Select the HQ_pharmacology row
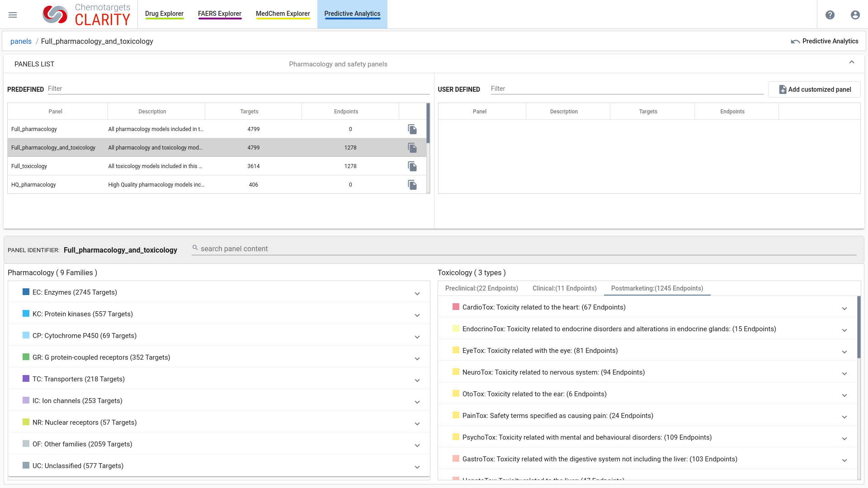This screenshot has height=488, width=868. pos(217,185)
